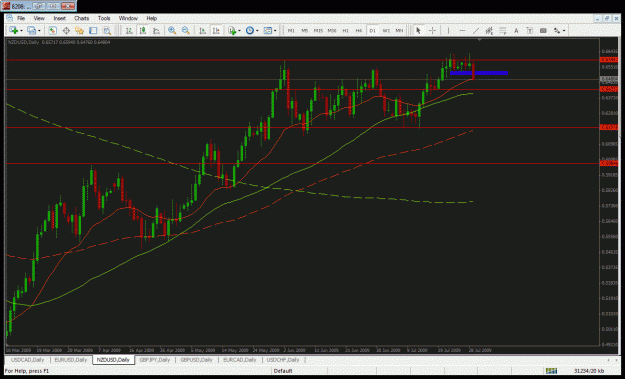The height and width of the screenshot is (379, 625).
Task: Toggle the W1 timeframe
Action: pyautogui.click(x=386, y=31)
